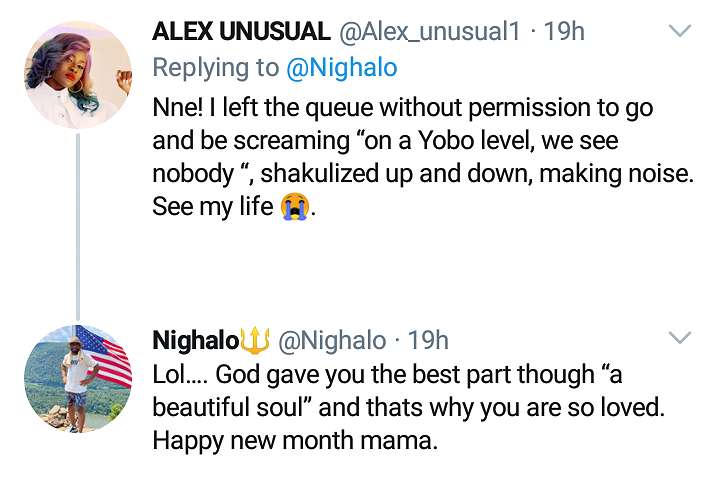The image size is (720, 482).
Task: Click the thread line connecting both avatars
Action: (x=78, y=220)
